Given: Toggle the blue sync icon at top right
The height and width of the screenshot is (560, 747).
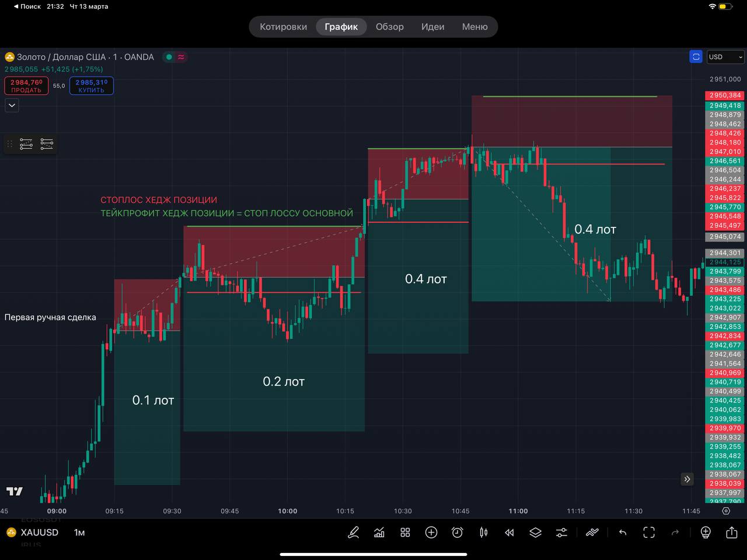Looking at the screenshot, I should pyautogui.click(x=696, y=57).
